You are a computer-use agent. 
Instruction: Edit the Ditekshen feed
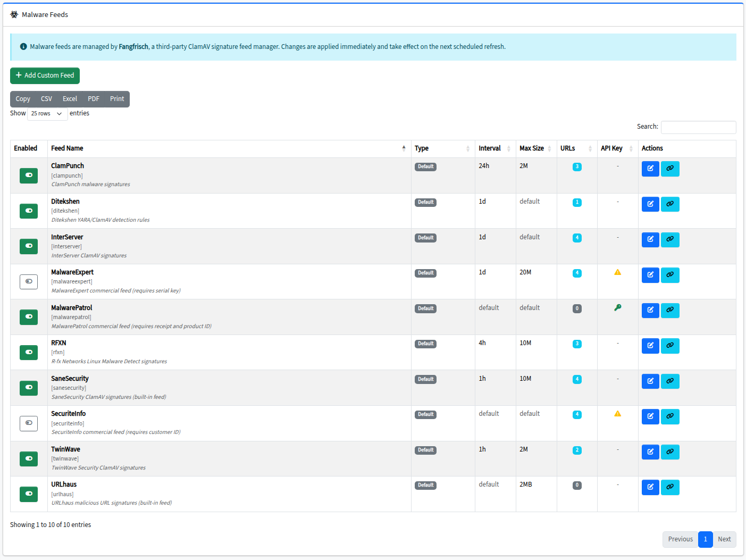point(650,204)
